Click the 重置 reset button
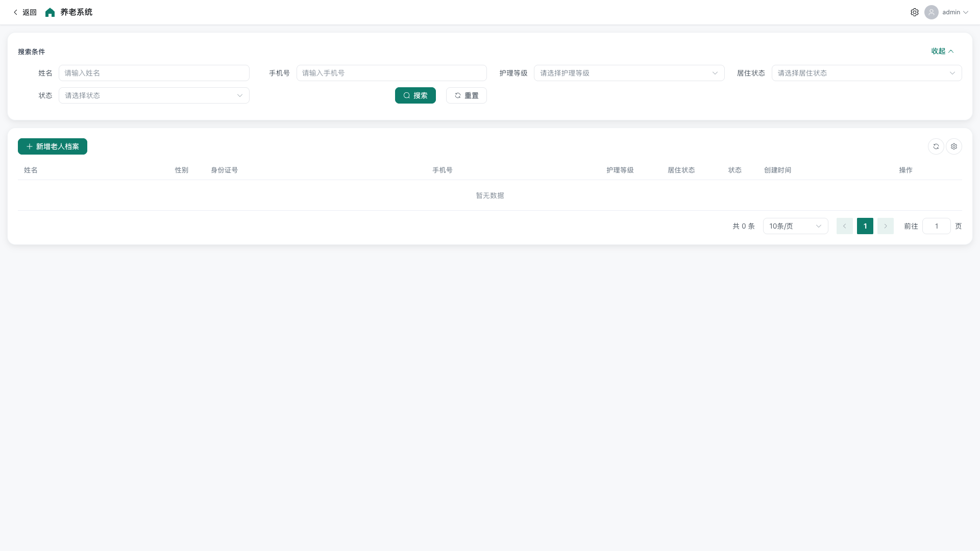980x551 pixels. 466,95
